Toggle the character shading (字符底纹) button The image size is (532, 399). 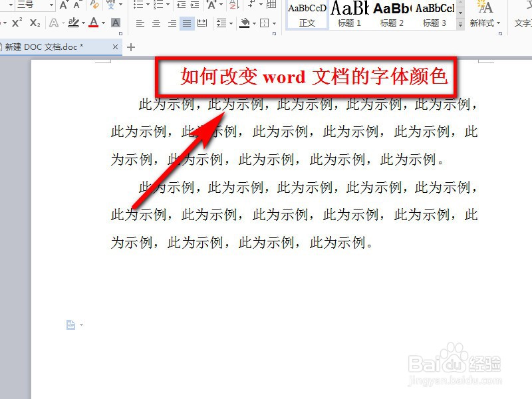pyautogui.click(x=116, y=22)
